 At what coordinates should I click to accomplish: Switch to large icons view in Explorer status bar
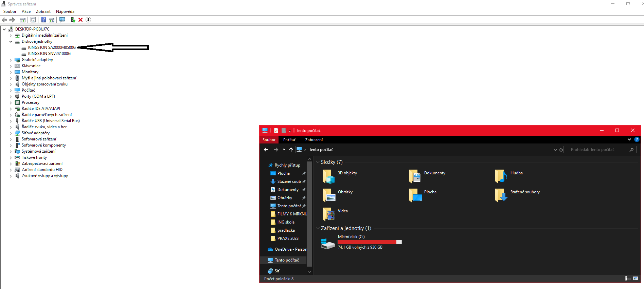[x=636, y=278]
